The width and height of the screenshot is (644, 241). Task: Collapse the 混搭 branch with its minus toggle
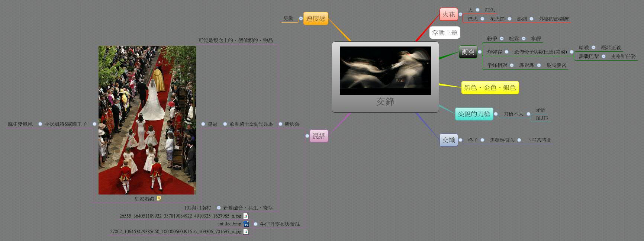point(307,136)
